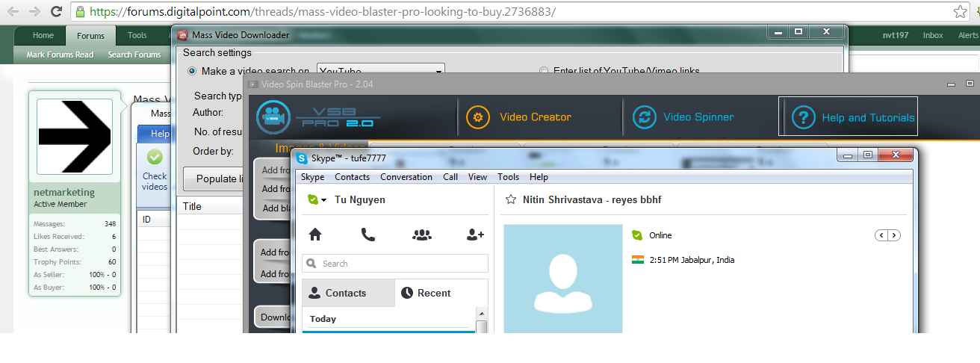Click the India flag icon
The image size is (980, 363).
tap(637, 260)
